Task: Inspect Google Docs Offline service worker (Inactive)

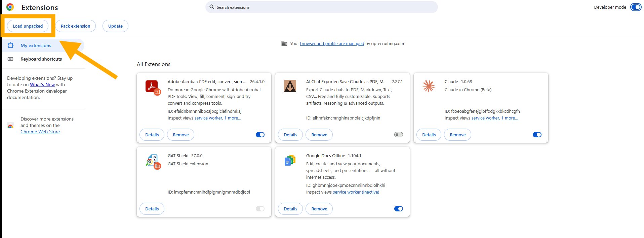Action: 356,192
